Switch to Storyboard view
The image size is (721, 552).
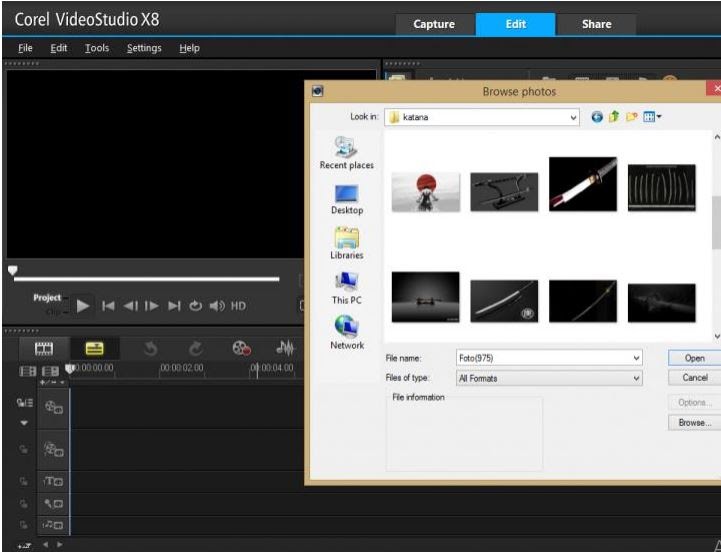coord(44,349)
